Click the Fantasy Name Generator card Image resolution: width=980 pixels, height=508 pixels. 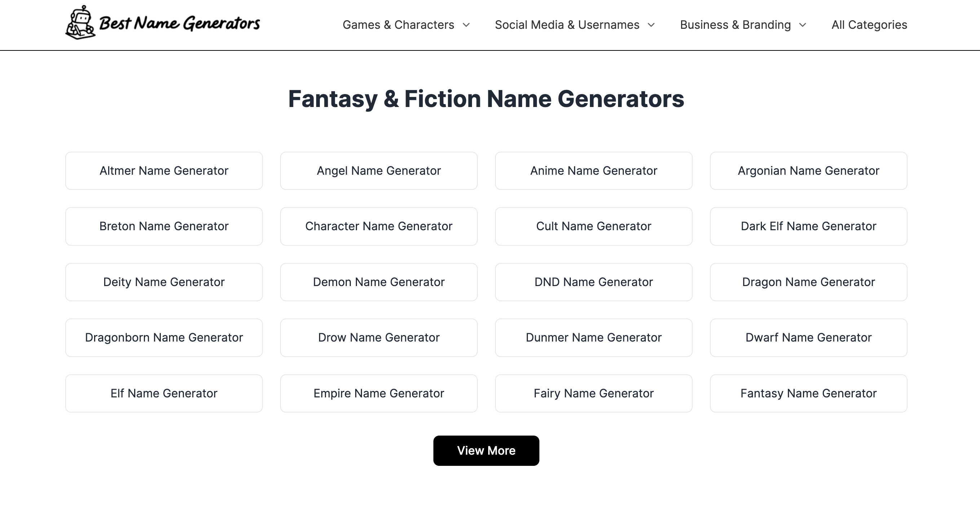[808, 393]
